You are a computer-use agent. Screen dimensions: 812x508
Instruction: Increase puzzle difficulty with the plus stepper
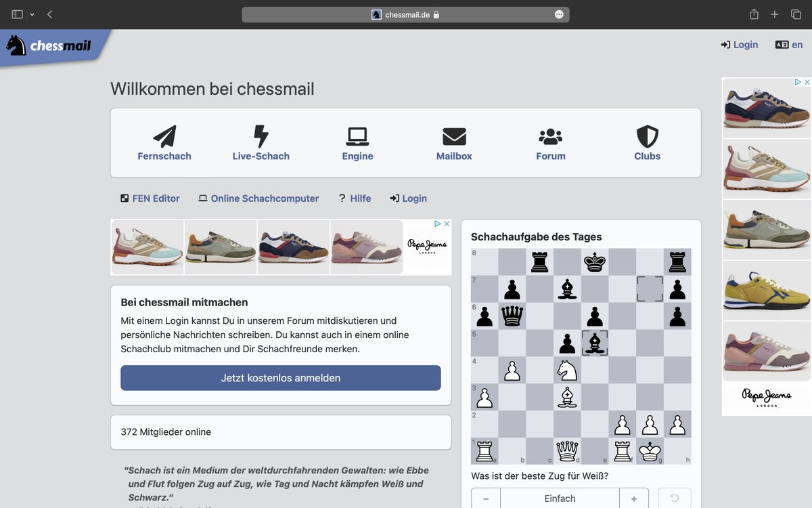(634, 497)
